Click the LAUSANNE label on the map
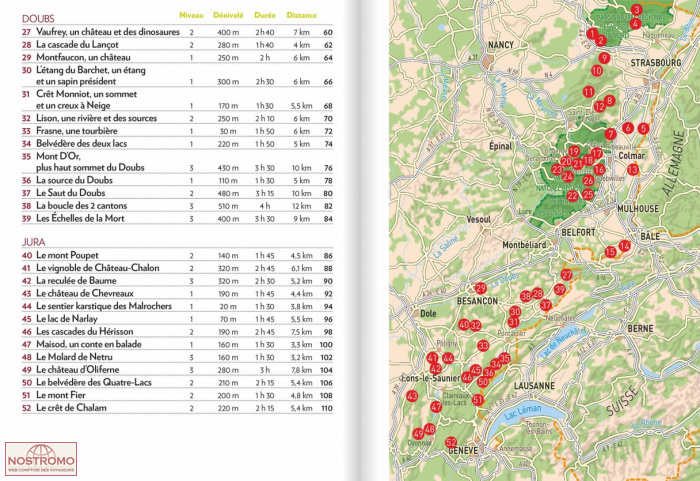700x481 pixels. coord(534,386)
